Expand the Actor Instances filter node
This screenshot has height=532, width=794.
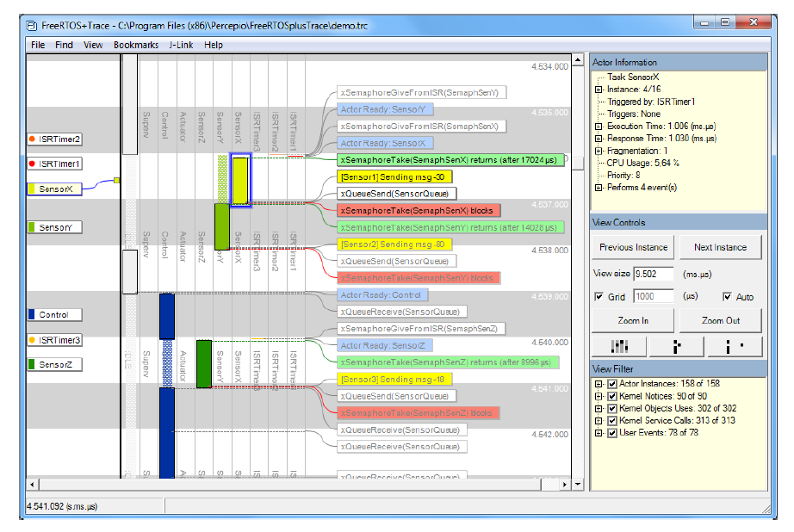[x=598, y=384]
